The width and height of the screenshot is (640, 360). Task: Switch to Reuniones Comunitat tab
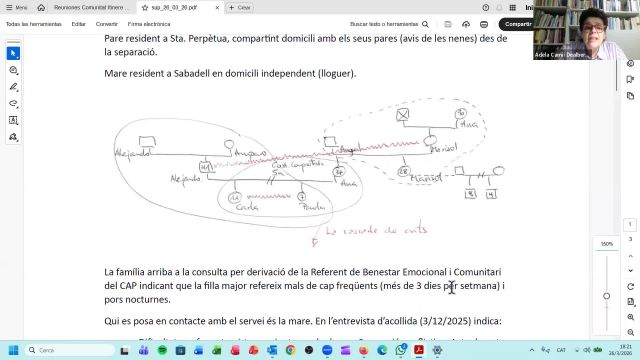click(x=91, y=8)
